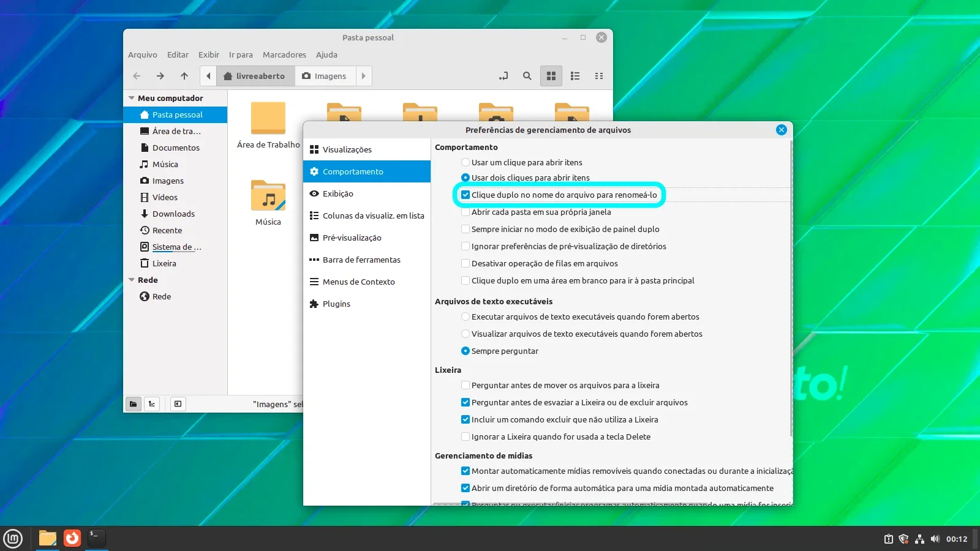
Task: Go forward using the Nemo toolbar forward arrow
Action: (160, 76)
